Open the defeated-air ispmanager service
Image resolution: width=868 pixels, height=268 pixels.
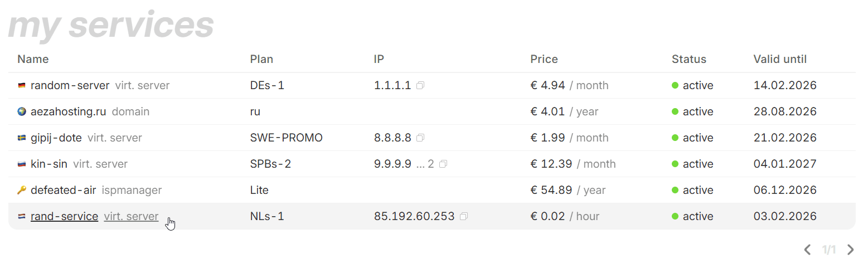pos(64,191)
